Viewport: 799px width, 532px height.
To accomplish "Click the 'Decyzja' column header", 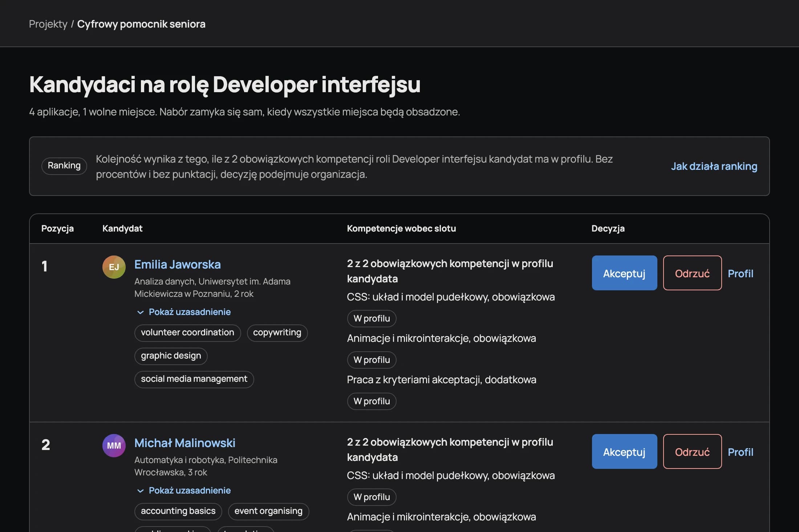I will tap(608, 228).
